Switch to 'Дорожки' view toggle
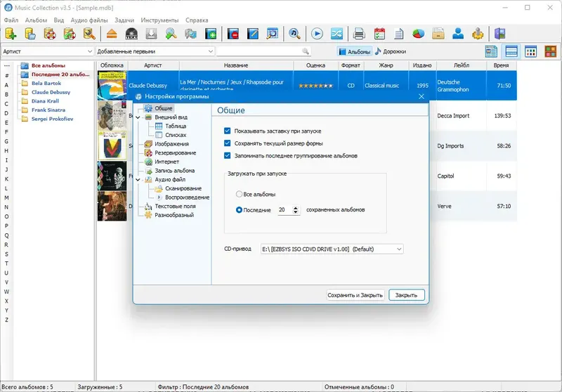This screenshot has width=562, height=392. tap(391, 51)
